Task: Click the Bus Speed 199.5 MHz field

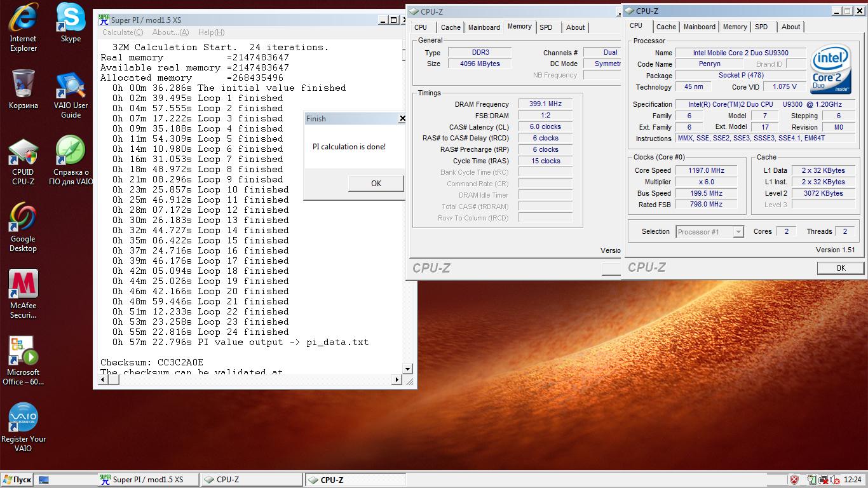Action: (x=706, y=193)
